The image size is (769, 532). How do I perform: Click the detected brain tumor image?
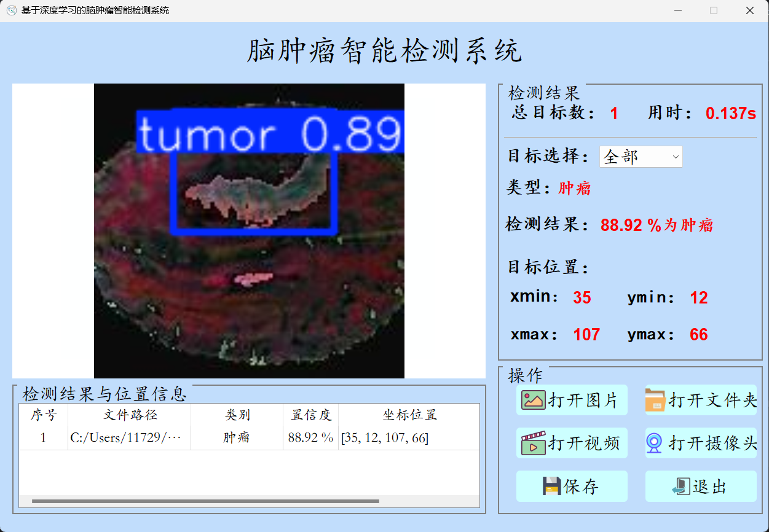click(x=249, y=230)
